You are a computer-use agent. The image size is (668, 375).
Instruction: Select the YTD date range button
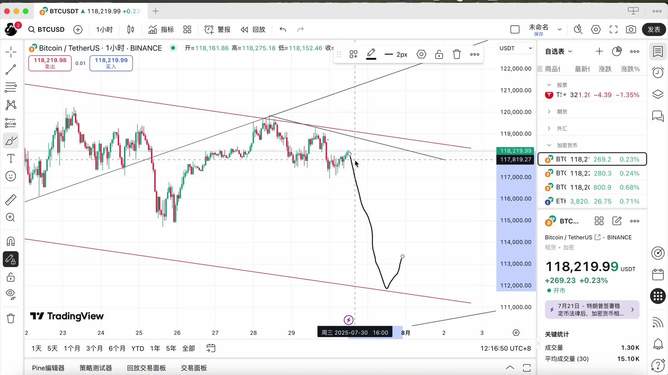click(138, 349)
